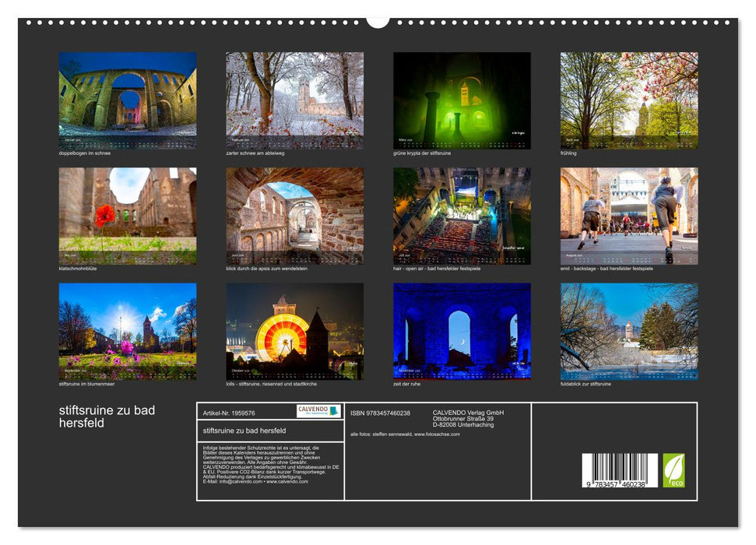Screen dimensions: 756x545
Task: Select the 'hair - open air' festival image
Action: tap(462, 214)
